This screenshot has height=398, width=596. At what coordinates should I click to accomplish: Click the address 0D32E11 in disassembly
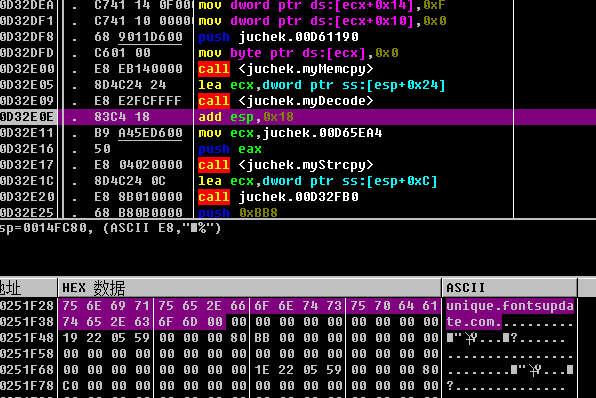click(x=27, y=133)
